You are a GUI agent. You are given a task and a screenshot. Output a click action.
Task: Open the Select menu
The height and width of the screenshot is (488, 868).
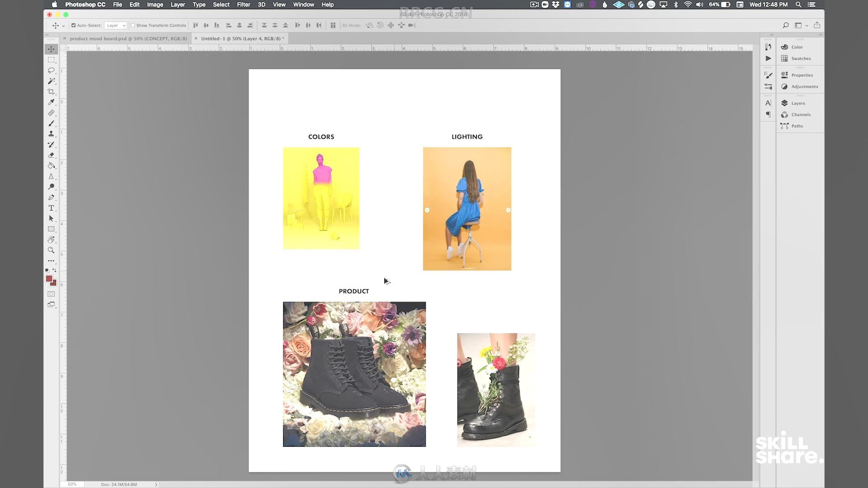(221, 5)
